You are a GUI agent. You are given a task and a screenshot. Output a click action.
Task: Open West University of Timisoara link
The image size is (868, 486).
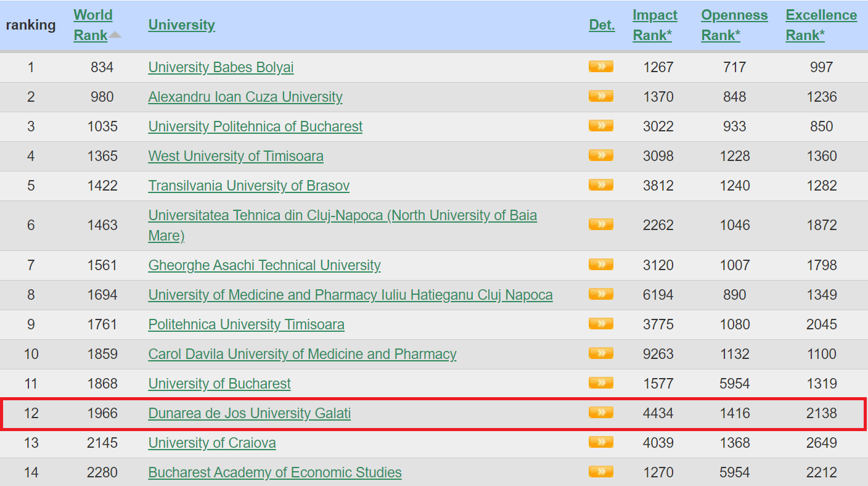[x=235, y=156]
